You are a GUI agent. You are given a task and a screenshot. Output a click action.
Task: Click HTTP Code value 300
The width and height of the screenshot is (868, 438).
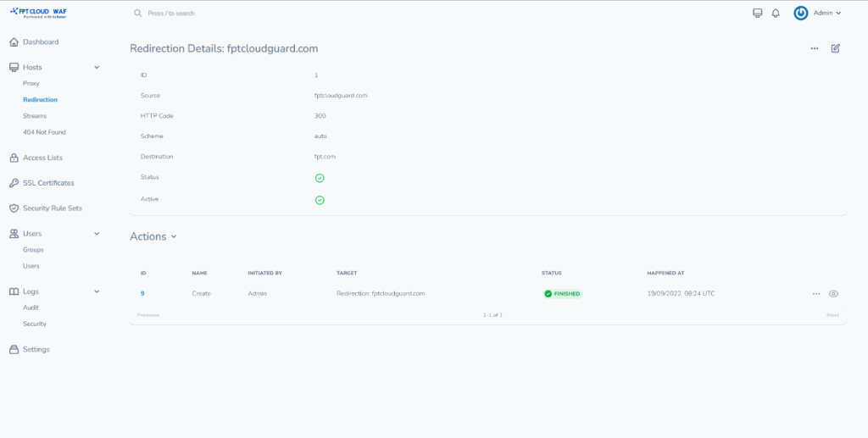(320, 116)
